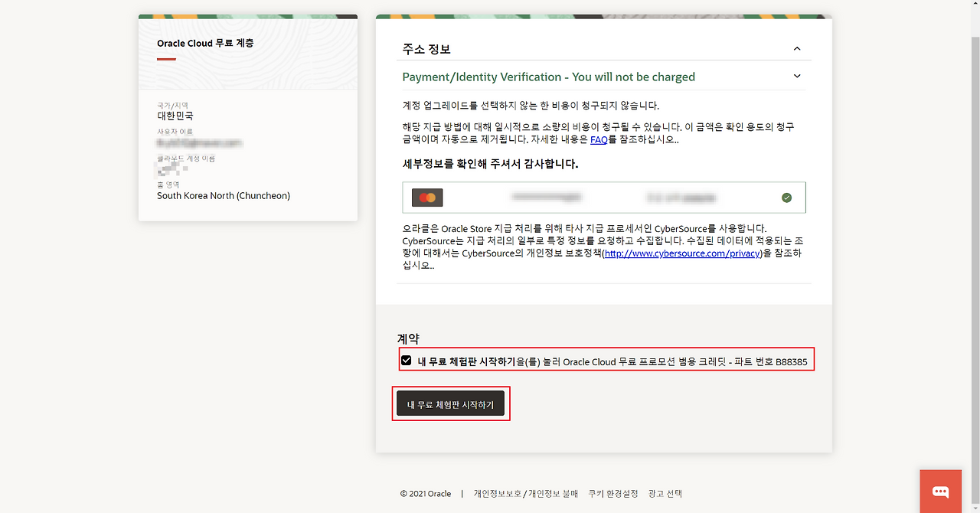The height and width of the screenshot is (513, 980).
Task: Expand the Payment/Identity Verification chevron
Action: (x=797, y=77)
